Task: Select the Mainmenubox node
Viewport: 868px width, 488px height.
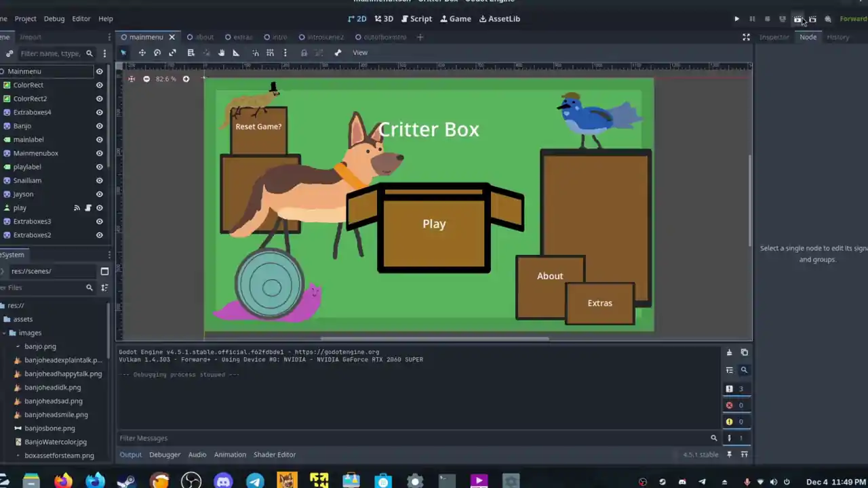Action: tap(35, 153)
